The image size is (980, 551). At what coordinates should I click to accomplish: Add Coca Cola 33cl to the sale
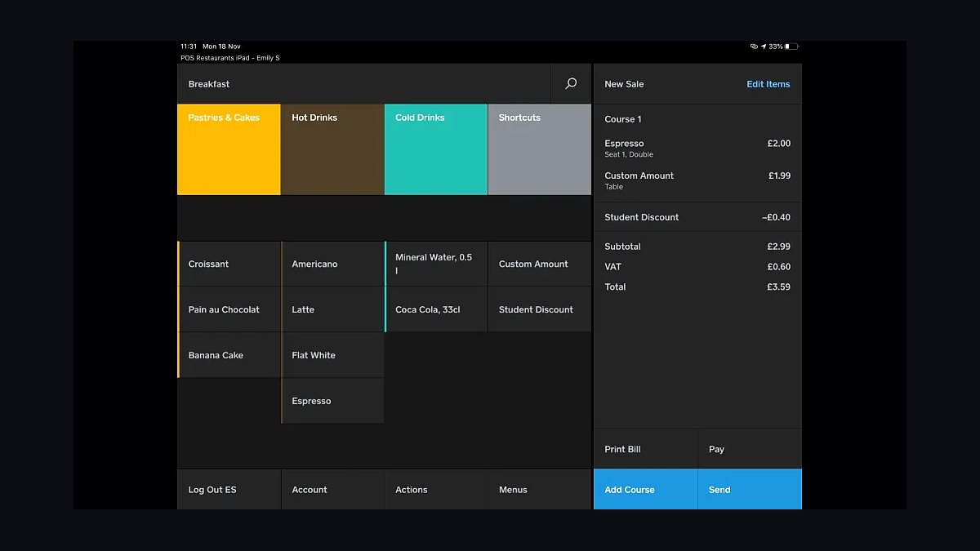436,309
